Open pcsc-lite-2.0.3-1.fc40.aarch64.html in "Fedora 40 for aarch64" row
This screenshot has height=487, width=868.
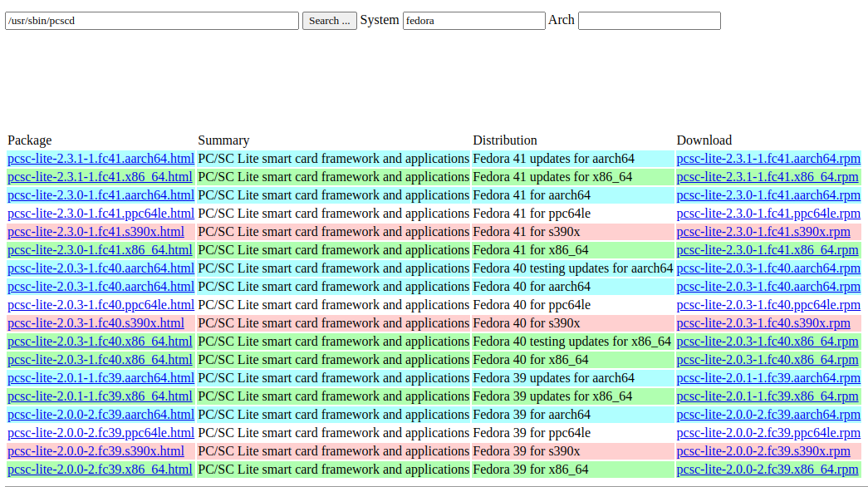[x=101, y=287]
